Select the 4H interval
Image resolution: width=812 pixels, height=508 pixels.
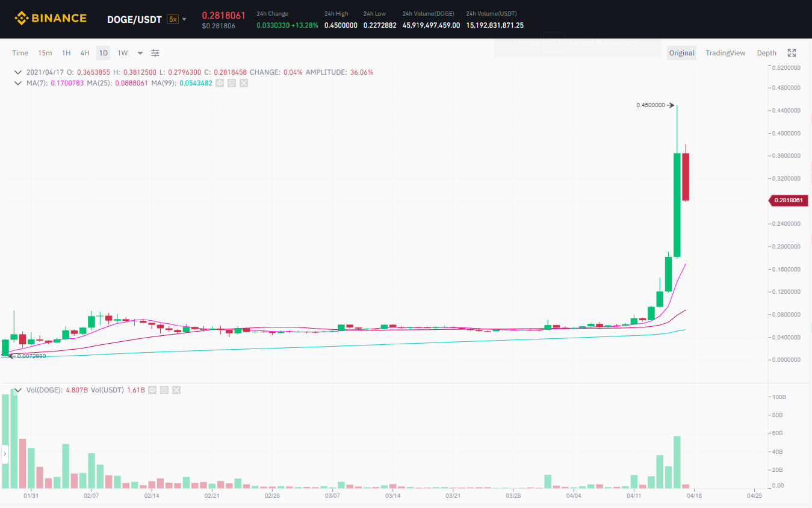tap(85, 53)
